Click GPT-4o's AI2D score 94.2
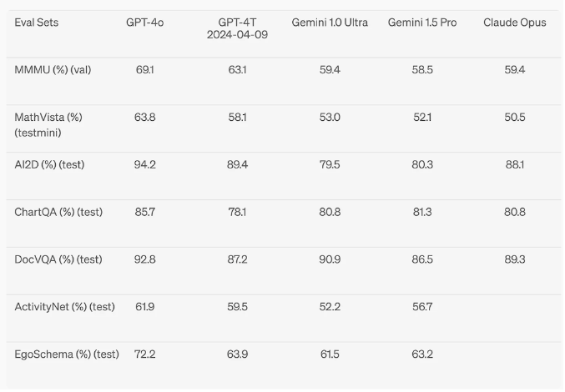Image resolution: width=565 pixels, height=392 pixels. point(144,165)
